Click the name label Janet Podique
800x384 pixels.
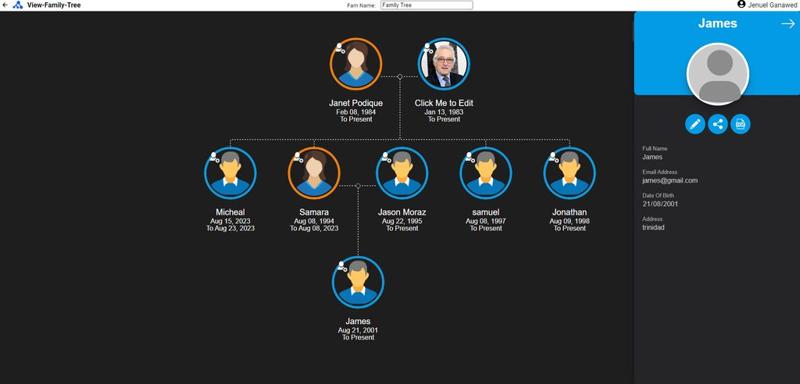tap(356, 103)
